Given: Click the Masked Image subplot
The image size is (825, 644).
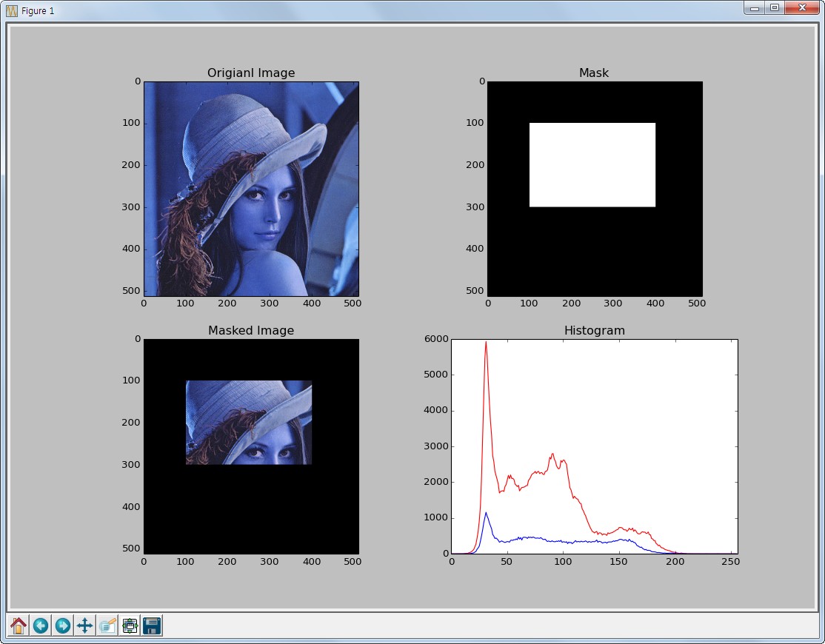Looking at the screenshot, I should 252,446.
